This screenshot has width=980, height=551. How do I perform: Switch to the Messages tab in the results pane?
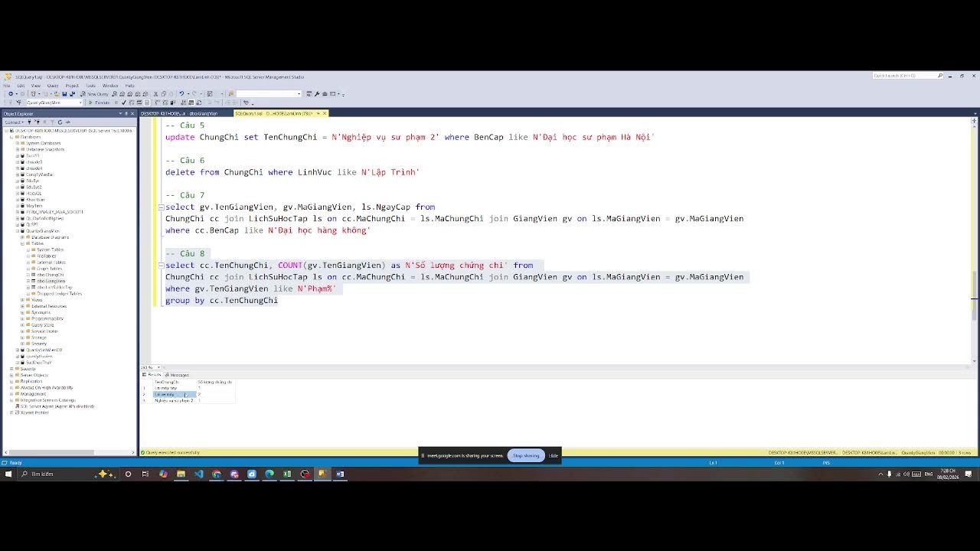click(x=177, y=375)
